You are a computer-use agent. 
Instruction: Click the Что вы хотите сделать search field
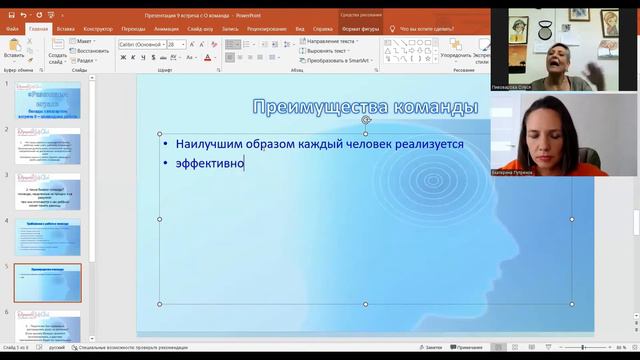tap(427, 29)
